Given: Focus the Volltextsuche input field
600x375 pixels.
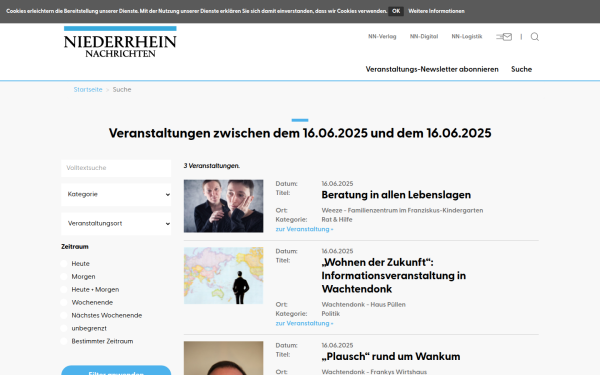Looking at the screenshot, I should [x=116, y=168].
